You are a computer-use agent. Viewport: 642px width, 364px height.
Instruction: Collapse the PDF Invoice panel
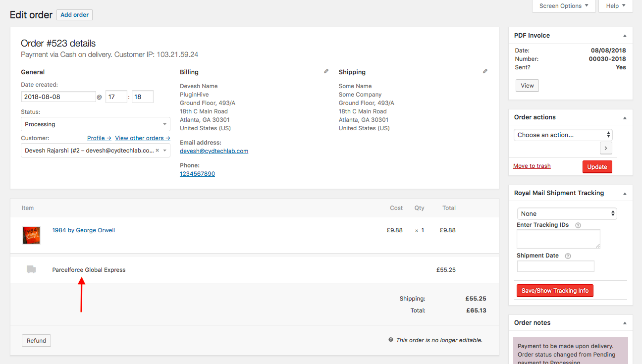(625, 36)
